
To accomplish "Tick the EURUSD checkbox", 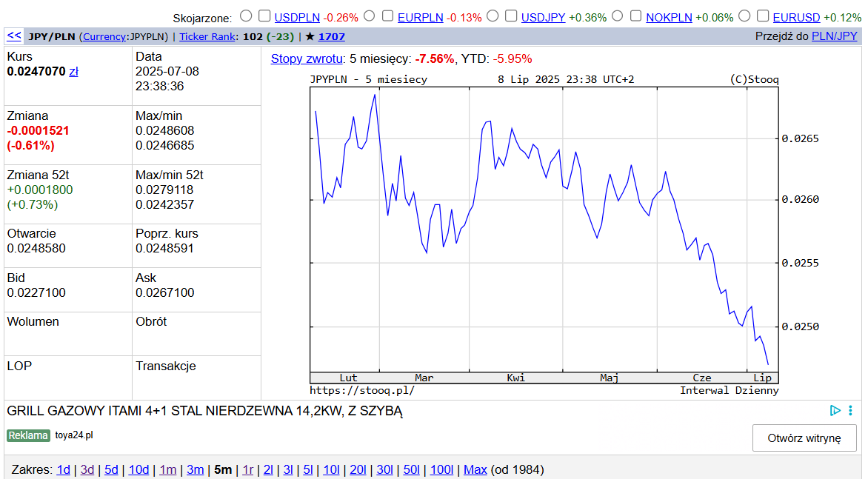I will click(x=763, y=16).
